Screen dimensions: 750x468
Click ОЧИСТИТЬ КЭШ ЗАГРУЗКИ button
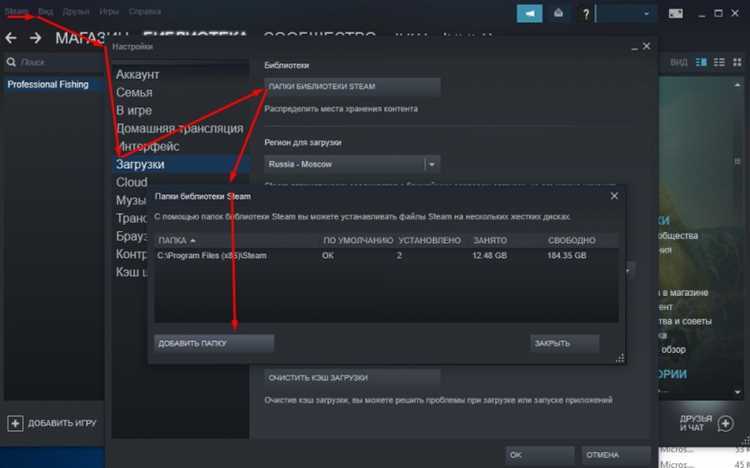click(x=352, y=378)
